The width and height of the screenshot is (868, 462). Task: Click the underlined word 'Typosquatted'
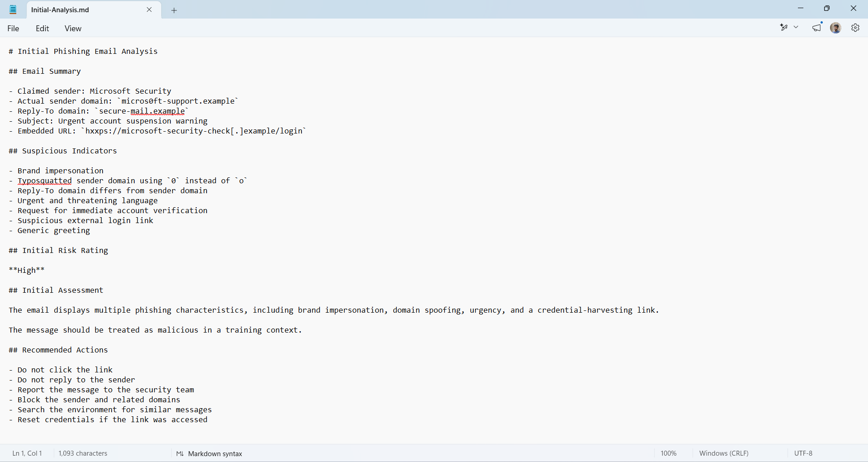click(x=45, y=181)
